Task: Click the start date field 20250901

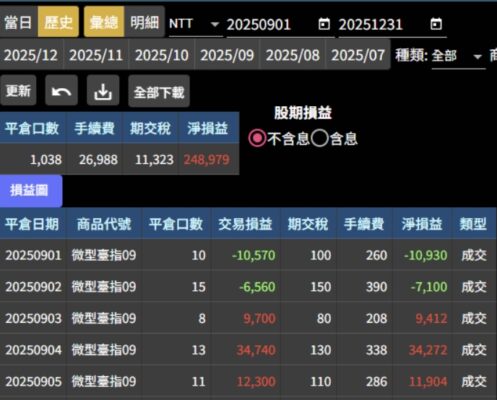Action: pyautogui.click(x=271, y=25)
